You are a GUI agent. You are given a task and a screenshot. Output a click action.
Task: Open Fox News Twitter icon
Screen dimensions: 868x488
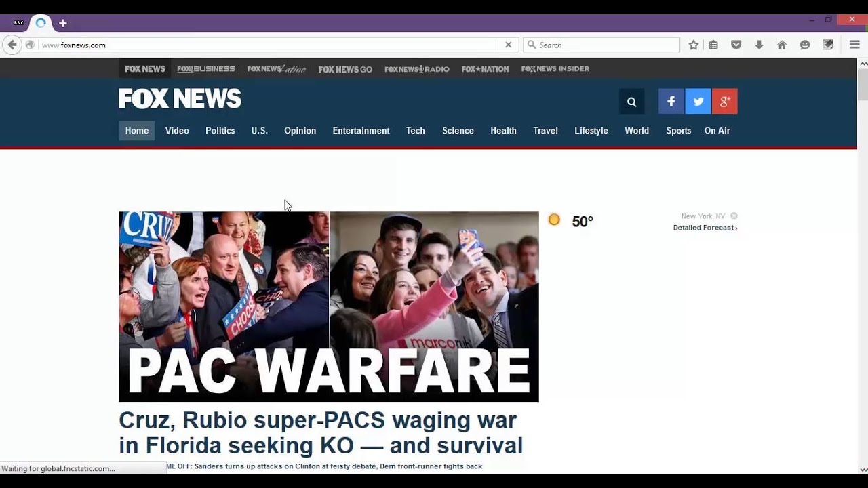pos(698,101)
